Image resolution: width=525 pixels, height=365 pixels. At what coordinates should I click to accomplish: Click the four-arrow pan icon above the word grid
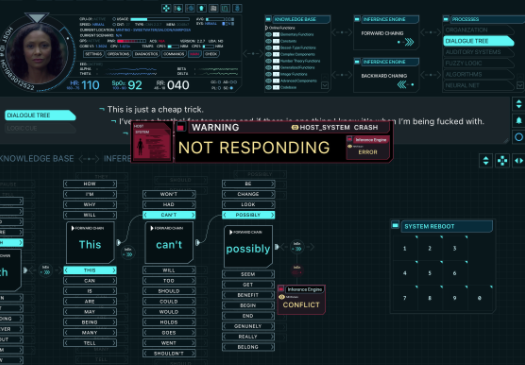502,161
